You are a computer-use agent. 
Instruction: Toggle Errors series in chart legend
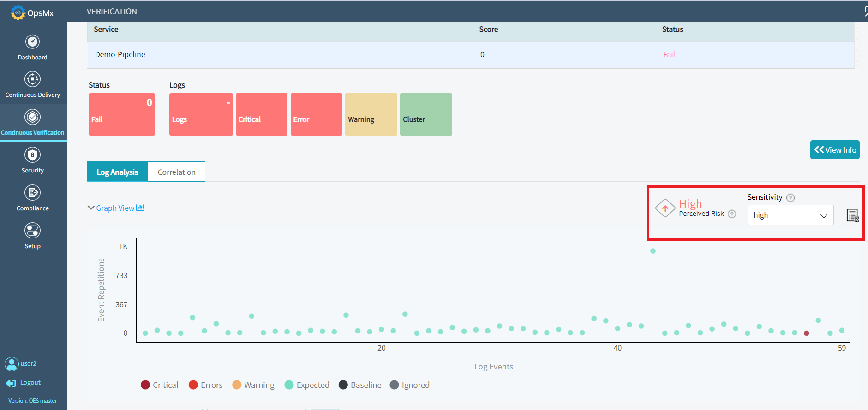click(206, 385)
